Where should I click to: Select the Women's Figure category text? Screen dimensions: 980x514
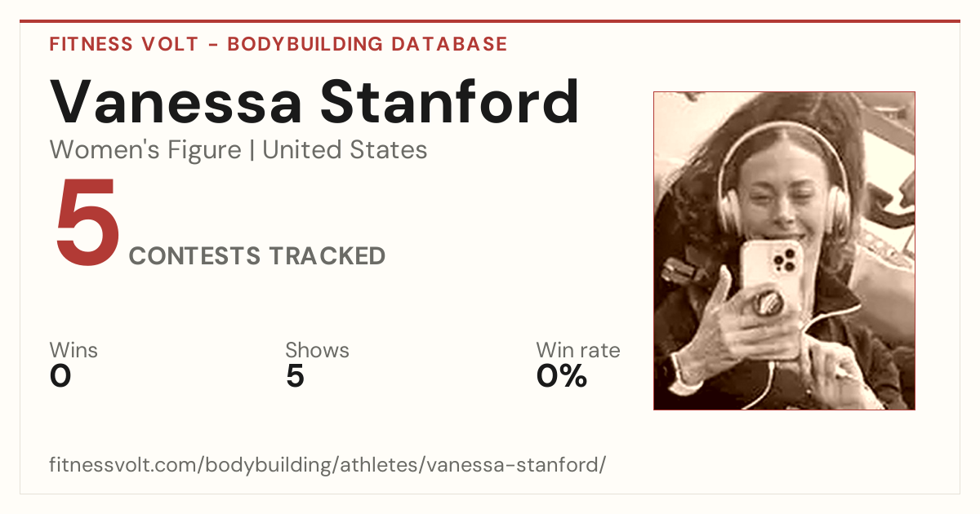(x=145, y=150)
